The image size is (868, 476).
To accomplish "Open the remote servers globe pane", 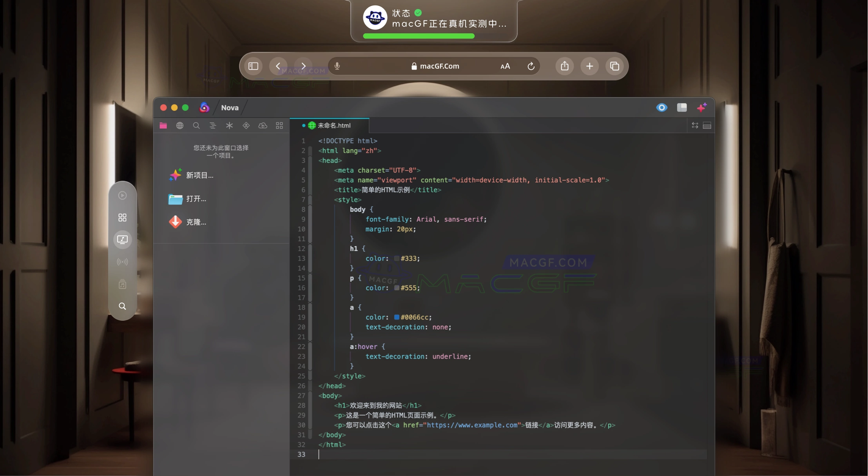I will coord(180,125).
